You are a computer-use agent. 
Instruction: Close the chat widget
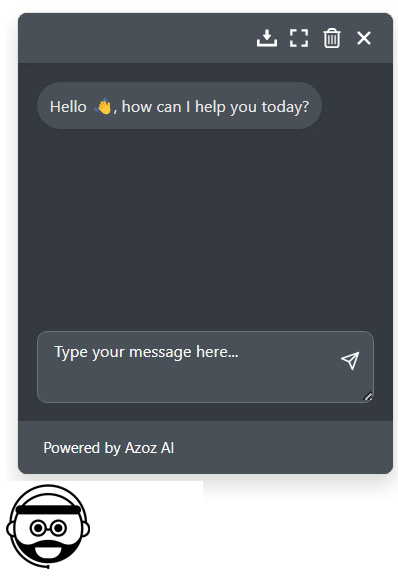click(x=364, y=38)
